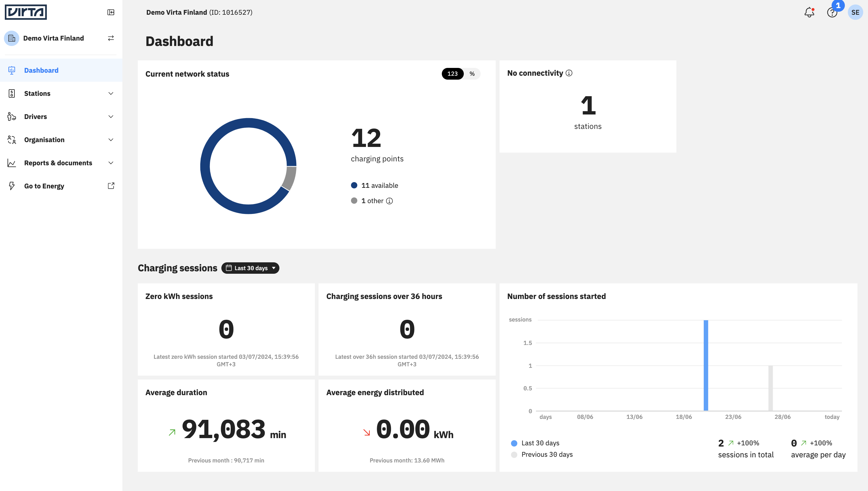Expand the Organisation menu section
The width and height of the screenshot is (868, 491).
[44, 140]
